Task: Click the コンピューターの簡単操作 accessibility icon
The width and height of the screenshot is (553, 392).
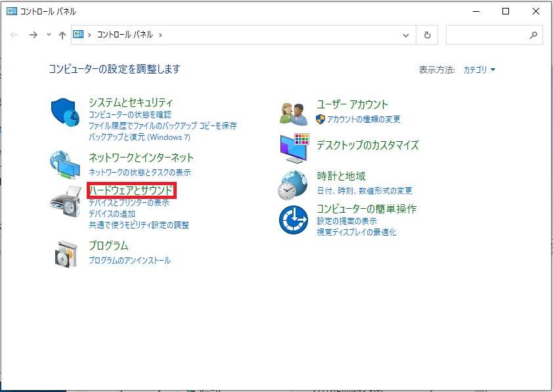Action: tap(292, 220)
